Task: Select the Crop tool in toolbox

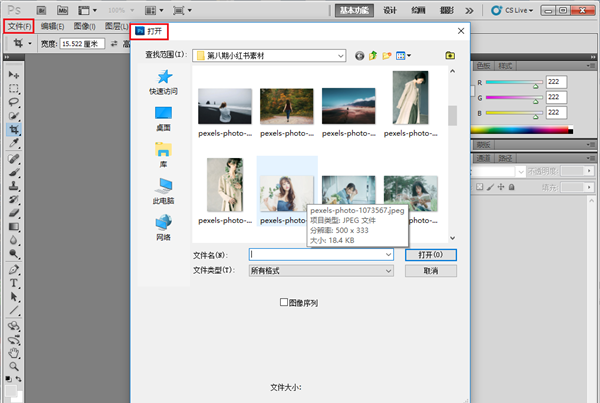Action: pos(14,129)
